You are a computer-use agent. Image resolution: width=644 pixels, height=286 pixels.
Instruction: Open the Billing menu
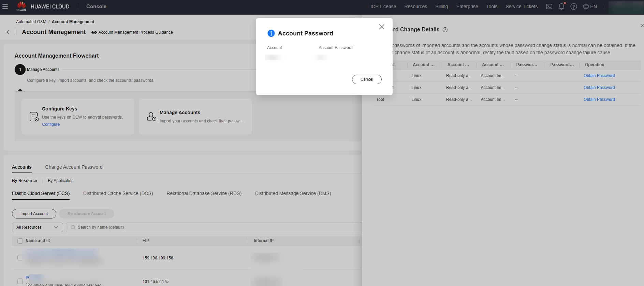click(441, 6)
